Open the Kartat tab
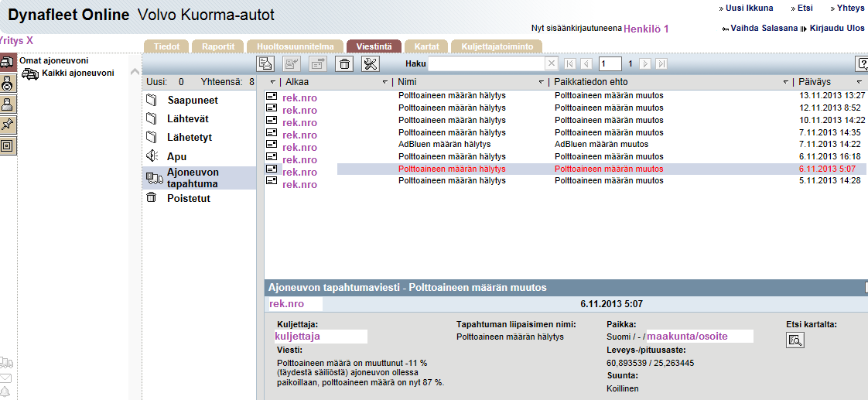868x400 pixels. pos(426,46)
